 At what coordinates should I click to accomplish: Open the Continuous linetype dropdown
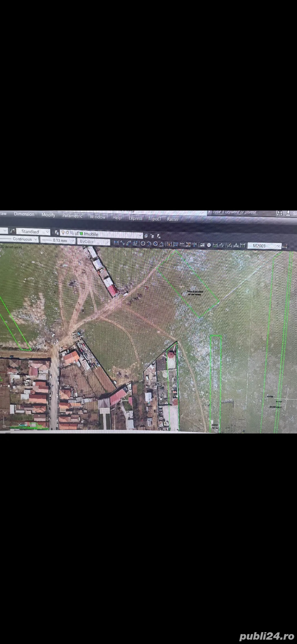[x=35, y=239]
